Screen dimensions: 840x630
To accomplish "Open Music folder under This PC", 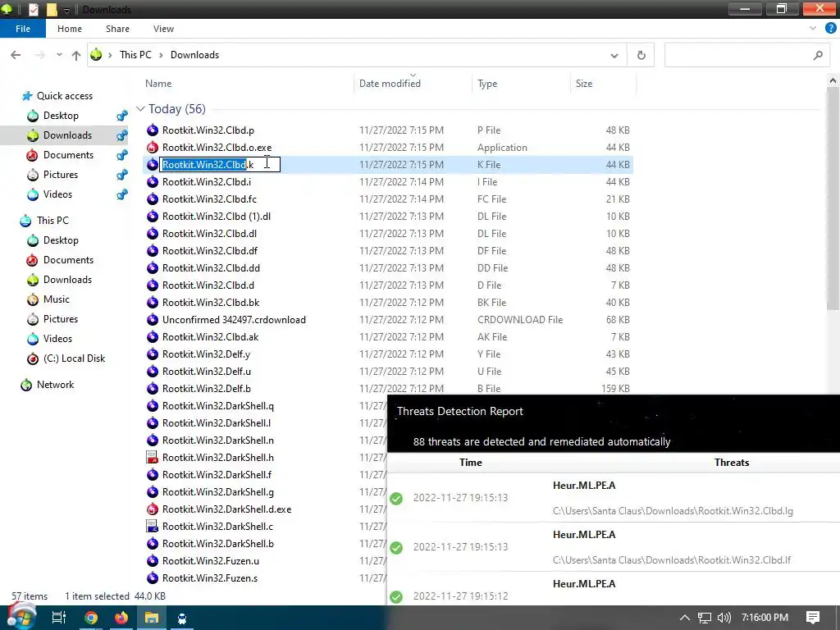I will click(57, 299).
